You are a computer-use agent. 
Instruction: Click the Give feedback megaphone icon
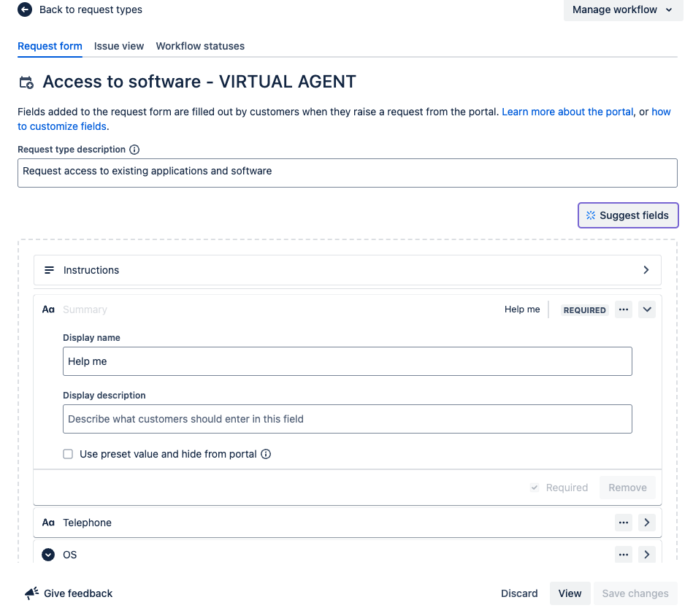point(31,593)
